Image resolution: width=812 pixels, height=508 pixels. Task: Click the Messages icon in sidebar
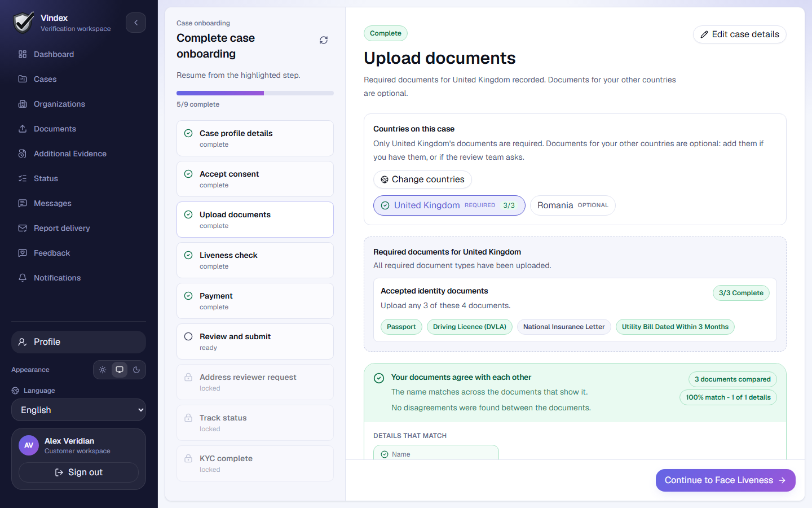tap(23, 203)
